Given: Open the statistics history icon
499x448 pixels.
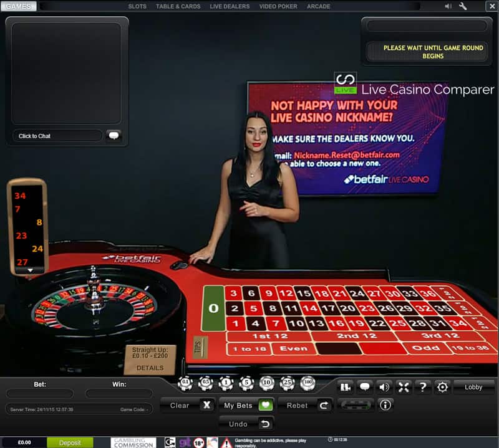Looking at the screenshot, I should tap(346, 387).
